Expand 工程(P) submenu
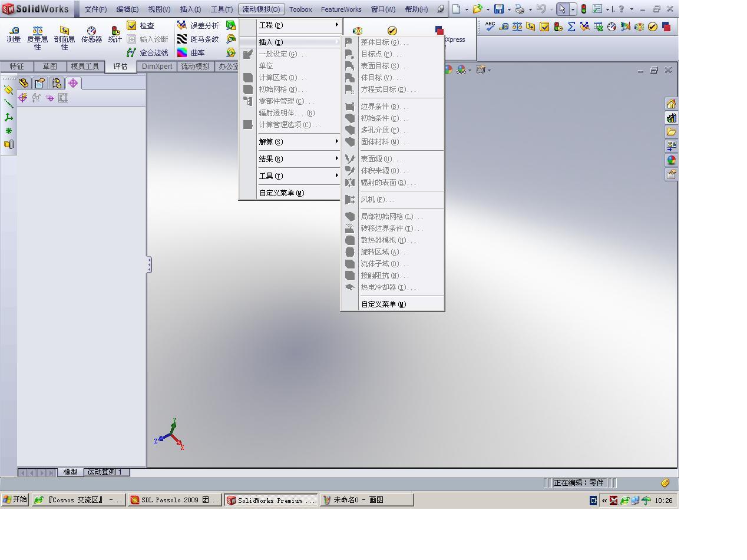The height and width of the screenshot is (560, 747). tap(299, 25)
